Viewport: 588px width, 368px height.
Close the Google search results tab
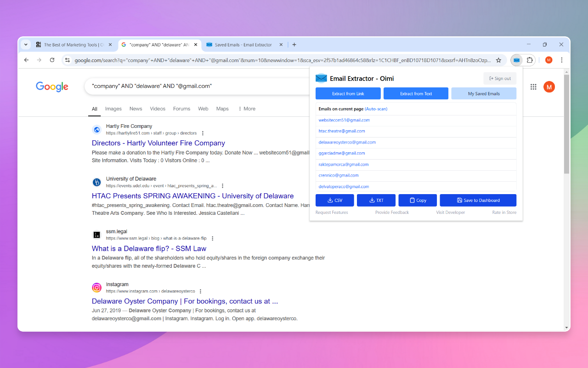coord(196,45)
